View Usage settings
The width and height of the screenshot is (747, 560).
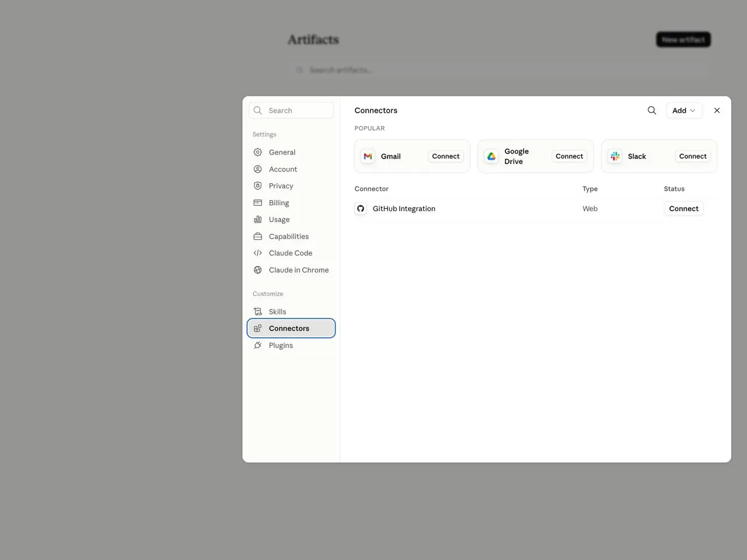[291, 219]
